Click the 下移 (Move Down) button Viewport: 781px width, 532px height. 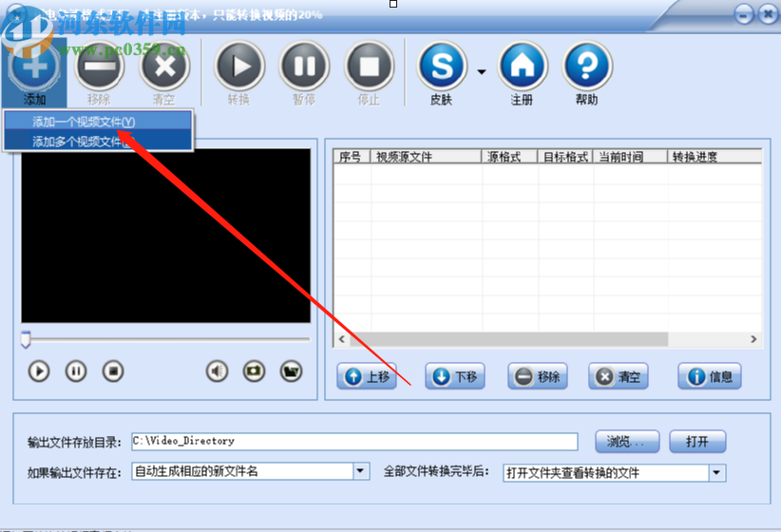click(x=455, y=376)
